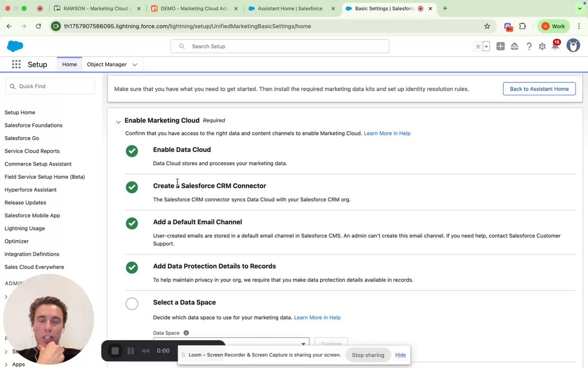Select the Home tab in Setup
This screenshot has height=368, width=588.
[x=69, y=64]
